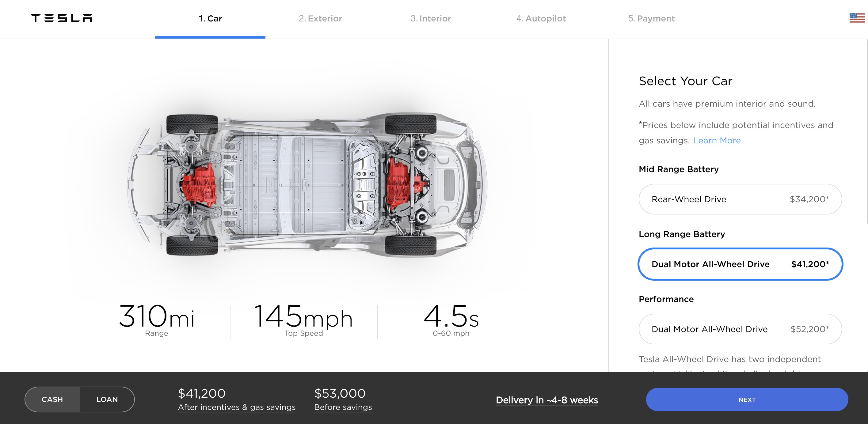Switch payment type to CASH
The width and height of the screenshot is (868, 424).
[52, 399]
